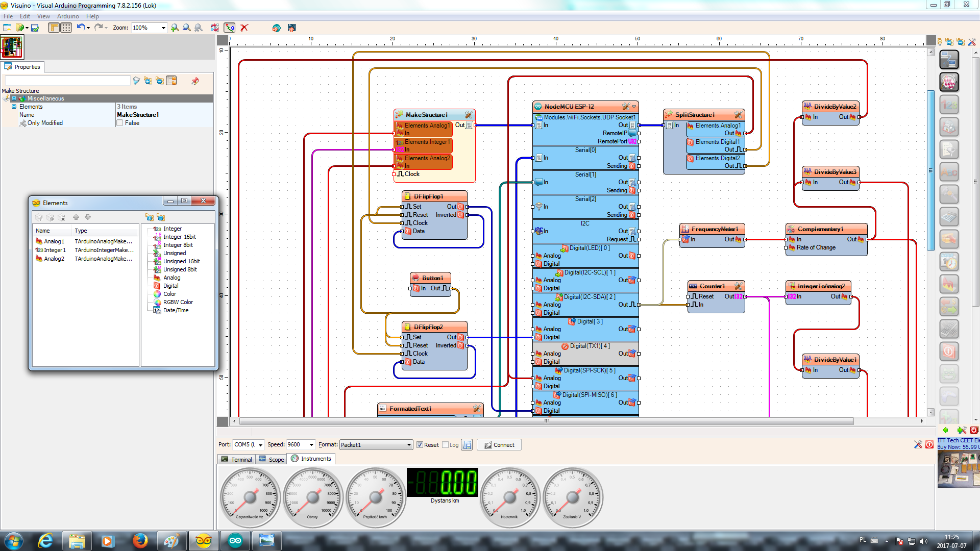Open the Arduino menu
Screen dimensions: 980x551
click(68, 16)
